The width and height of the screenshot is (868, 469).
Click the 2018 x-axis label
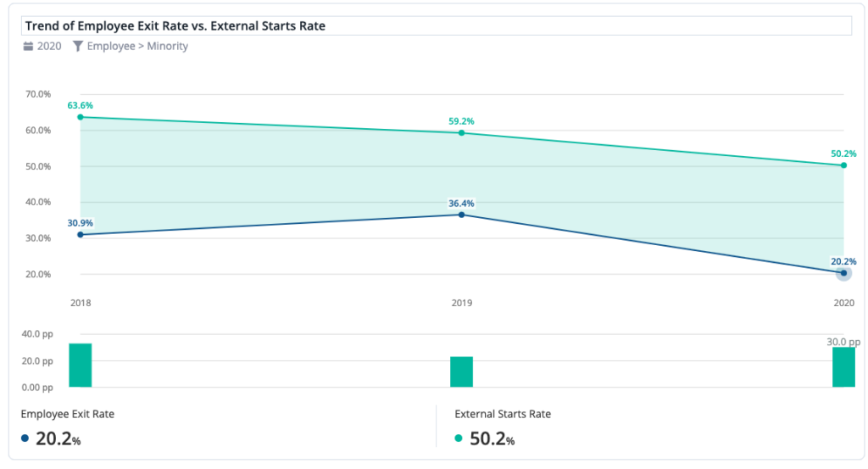coord(81,303)
